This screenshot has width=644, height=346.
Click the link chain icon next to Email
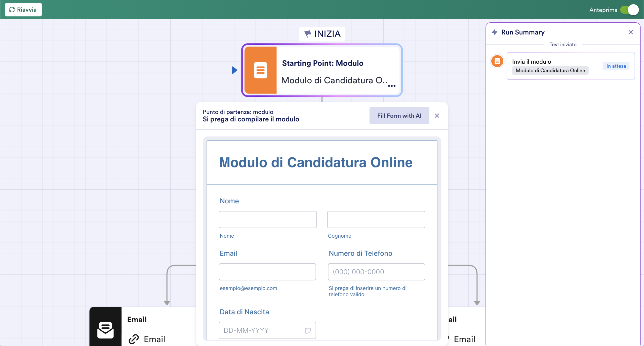point(134,339)
